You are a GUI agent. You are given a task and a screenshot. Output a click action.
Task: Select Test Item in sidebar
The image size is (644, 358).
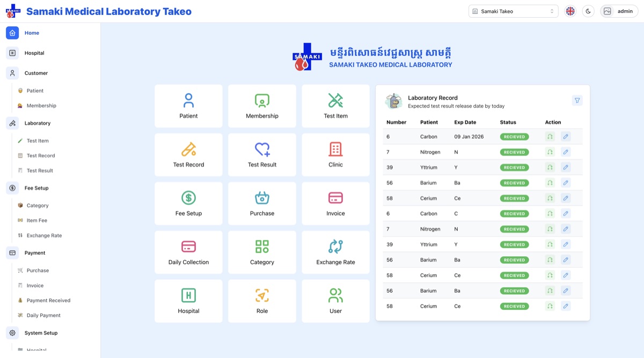coord(38,141)
